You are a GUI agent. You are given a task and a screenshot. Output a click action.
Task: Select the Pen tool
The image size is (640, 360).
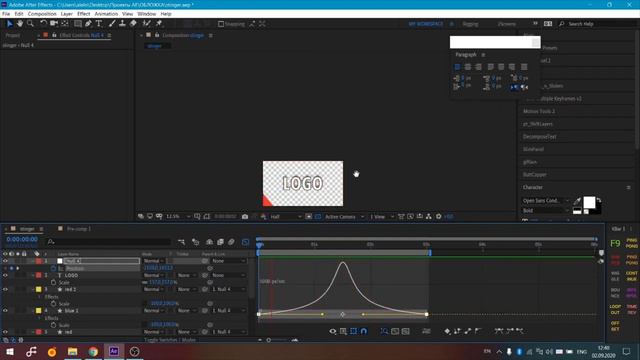tap(88, 24)
